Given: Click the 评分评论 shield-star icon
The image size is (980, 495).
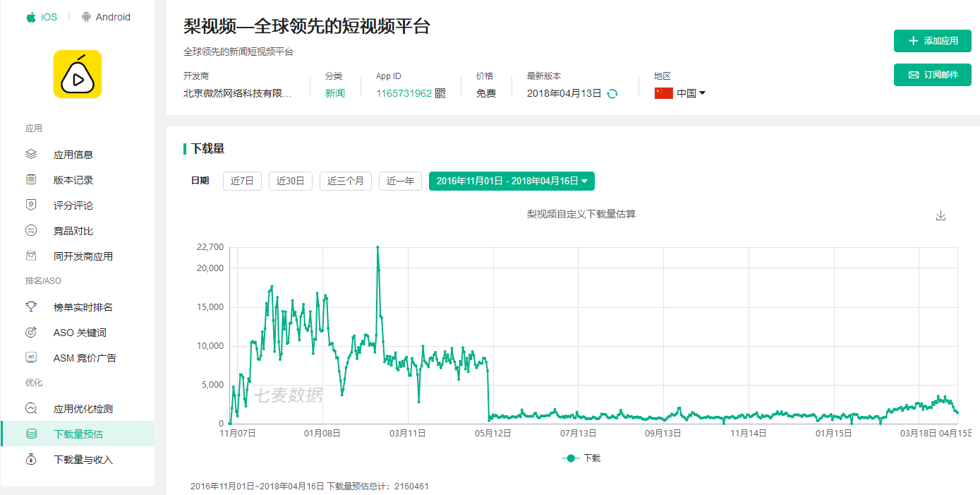Looking at the screenshot, I should [31, 205].
